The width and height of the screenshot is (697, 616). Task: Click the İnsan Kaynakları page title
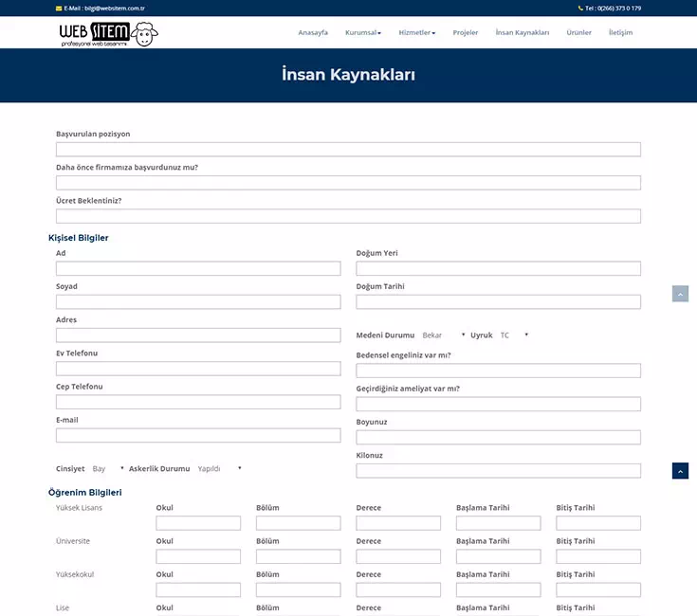coord(349,74)
